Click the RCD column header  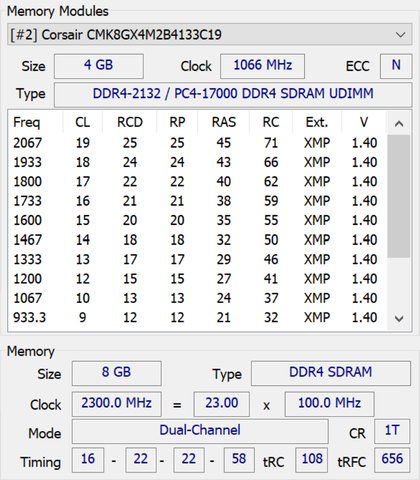pos(130,122)
